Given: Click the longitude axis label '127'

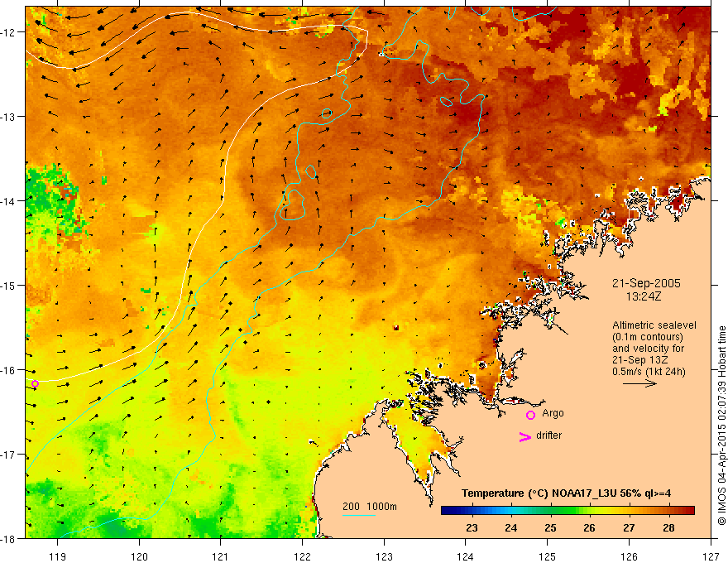Looking at the screenshot, I should pos(711,556).
